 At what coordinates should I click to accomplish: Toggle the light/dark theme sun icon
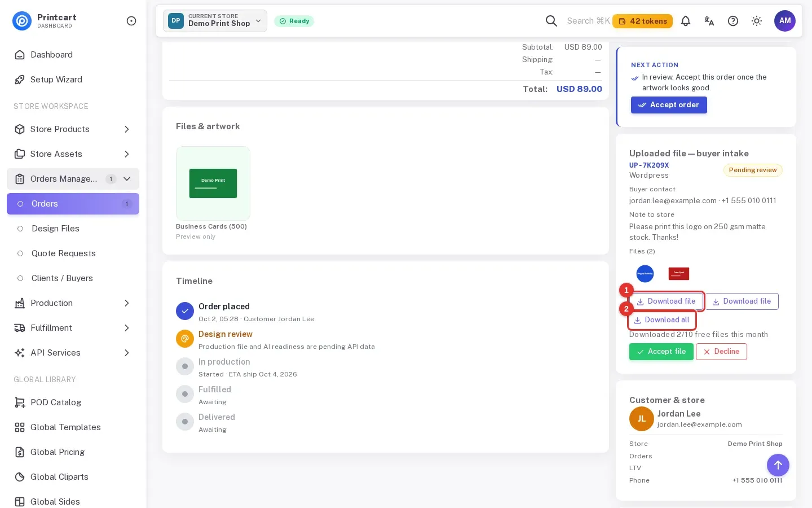coord(757,21)
